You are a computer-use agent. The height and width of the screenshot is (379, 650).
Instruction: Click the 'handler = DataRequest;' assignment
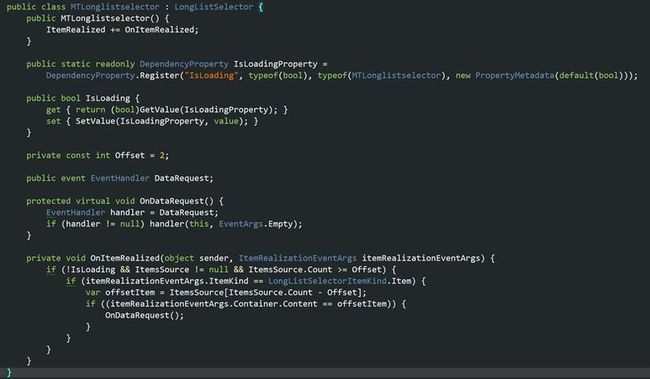pyautogui.click(x=164, y=212)
